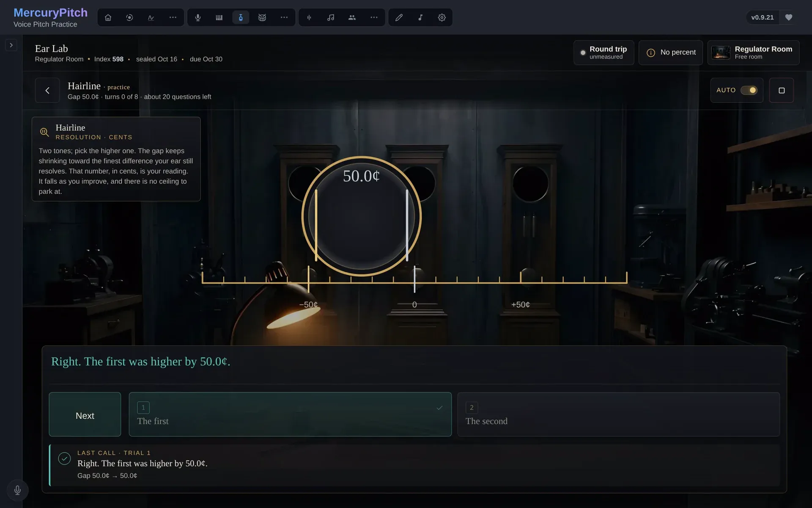
Task: Open the double music note icon
Action: click(x=331, y=17)
